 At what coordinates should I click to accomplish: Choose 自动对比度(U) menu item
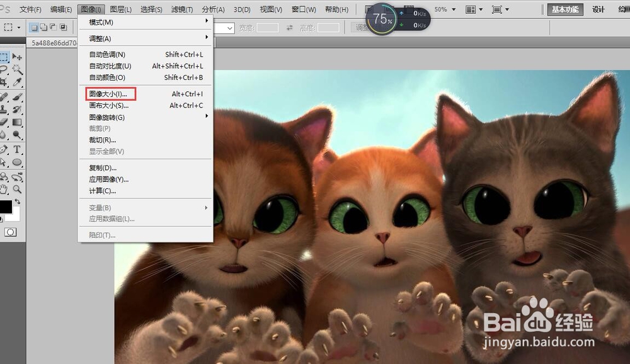point(146,66)
